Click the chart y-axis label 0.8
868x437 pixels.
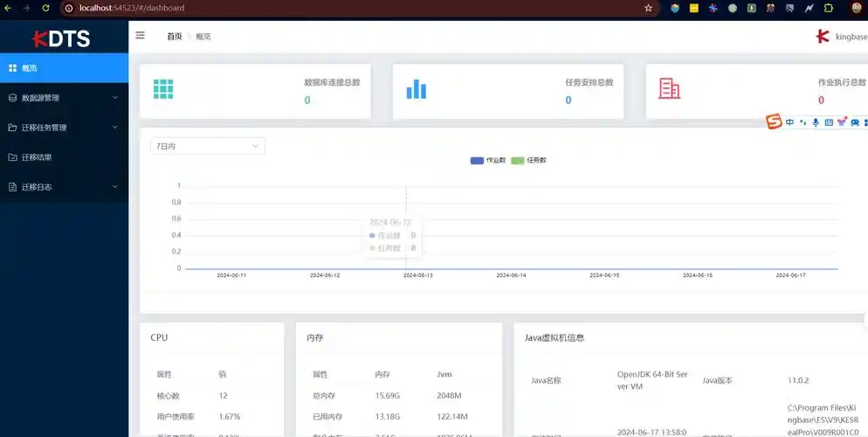tap(176, 202)
